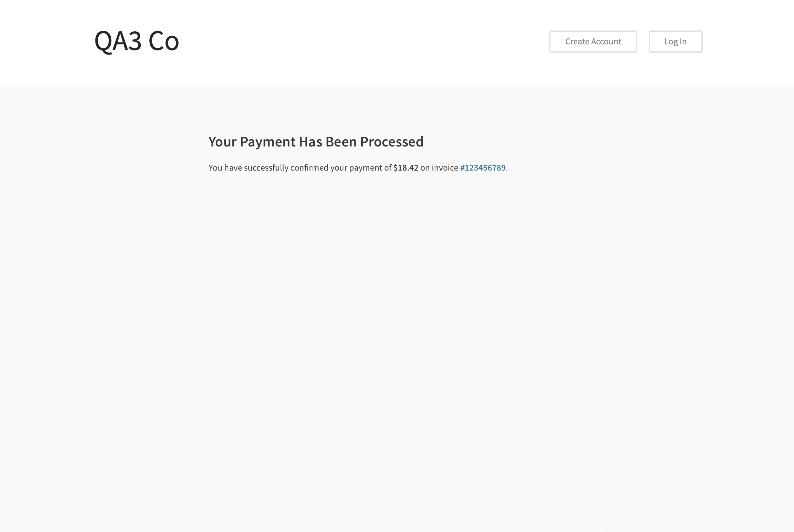Click the word "Been" in the heading

pos(341,141)
